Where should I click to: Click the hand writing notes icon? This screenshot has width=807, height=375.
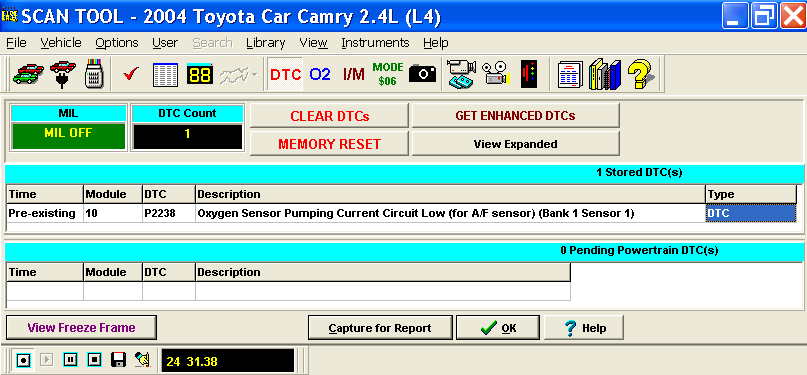tap(142, 360)
